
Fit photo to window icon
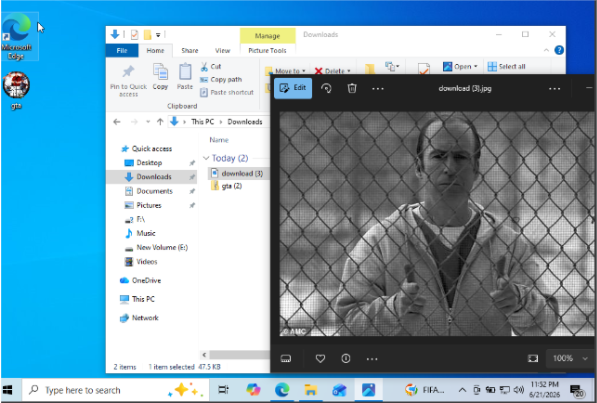coord(533,358)
